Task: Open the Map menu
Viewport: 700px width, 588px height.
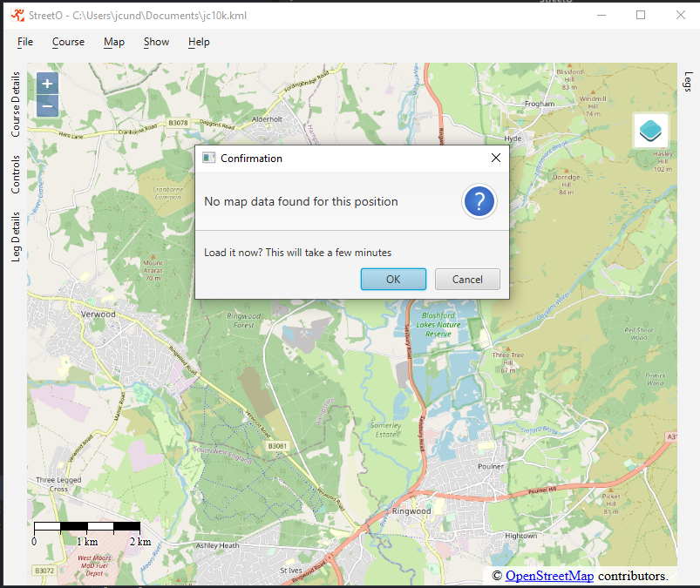Action: [114, 42]
